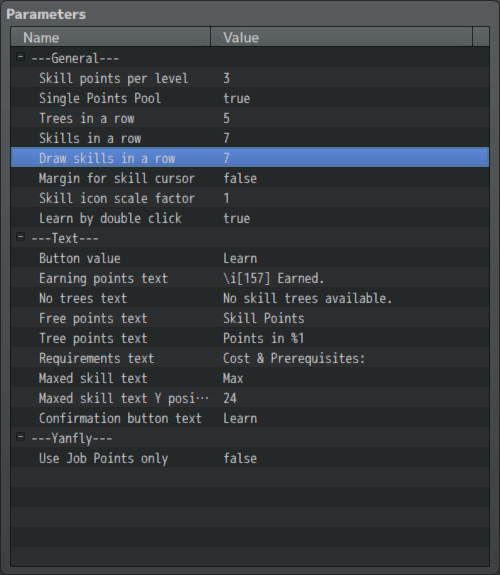
Task: Select the Confirmation button text parameter
Action: pos(250,418)
